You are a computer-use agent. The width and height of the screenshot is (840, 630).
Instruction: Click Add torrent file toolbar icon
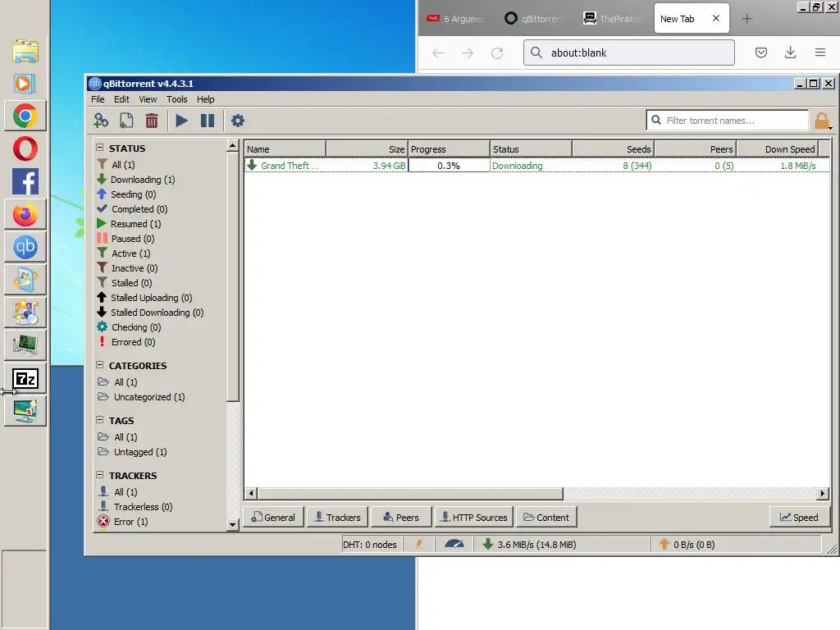(126, 121)
